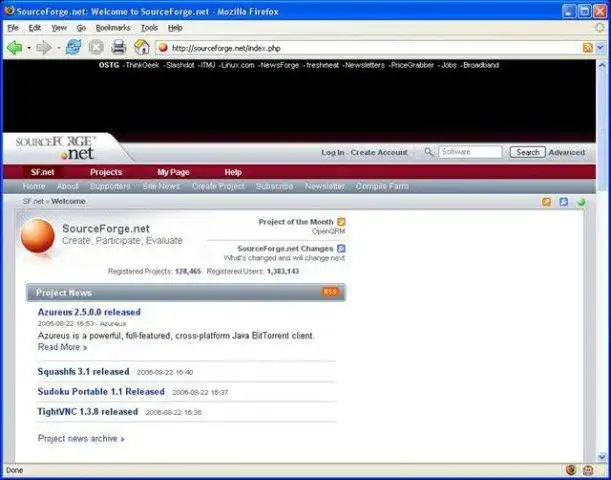Click the orange icon beside breadcrumb bar
This screenshot has width=611, height=480.
tap(546, 201)
